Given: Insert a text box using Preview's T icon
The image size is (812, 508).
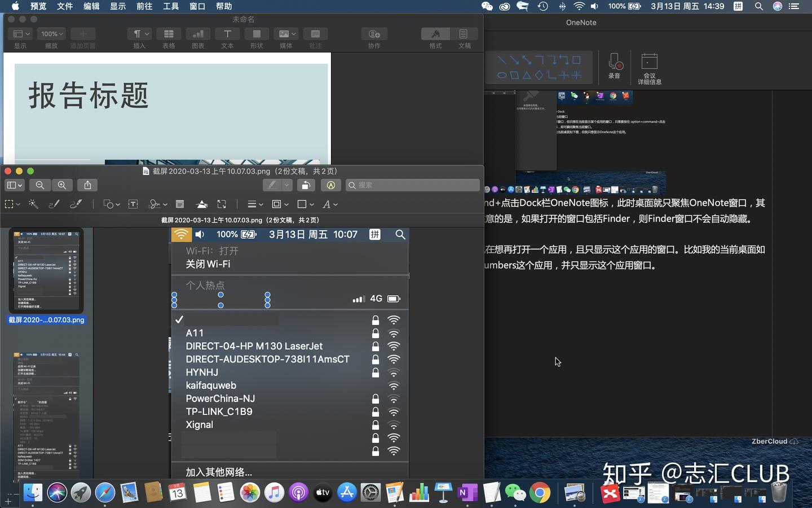Looking at the screenshot, I should point(134,204).
